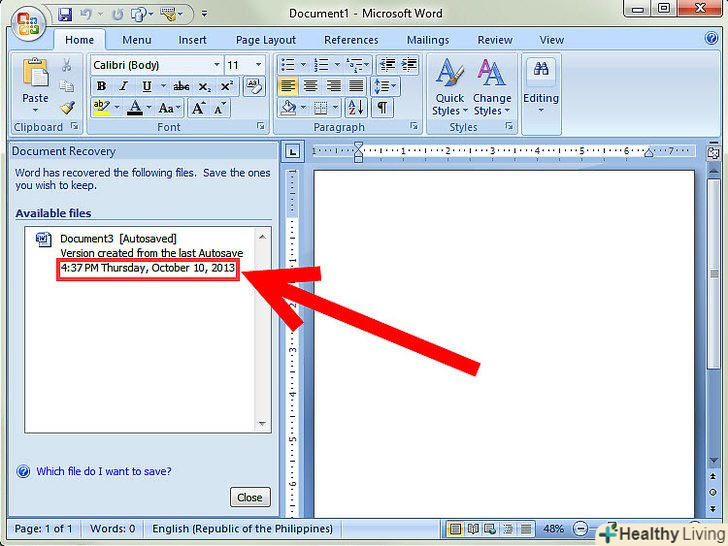Toggle Underline formatting
Image resolution: width=728 pixels, height=546 pixels.
click(146, 86)
